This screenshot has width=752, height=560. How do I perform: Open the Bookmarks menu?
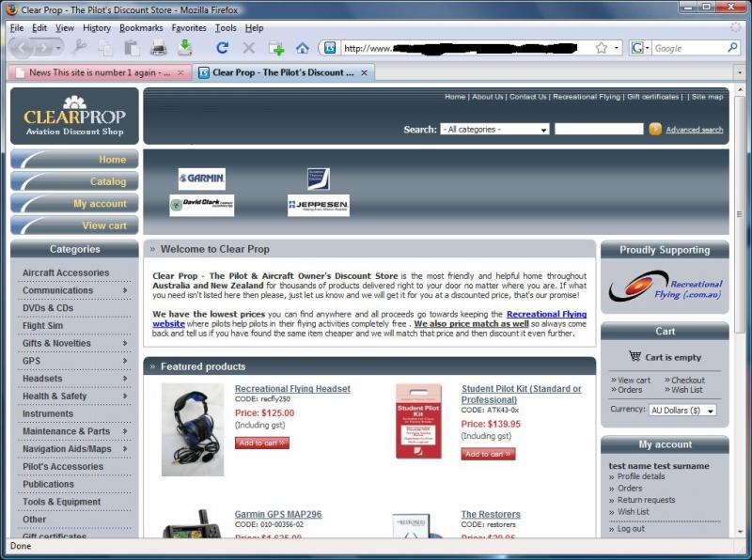[141, 28]
